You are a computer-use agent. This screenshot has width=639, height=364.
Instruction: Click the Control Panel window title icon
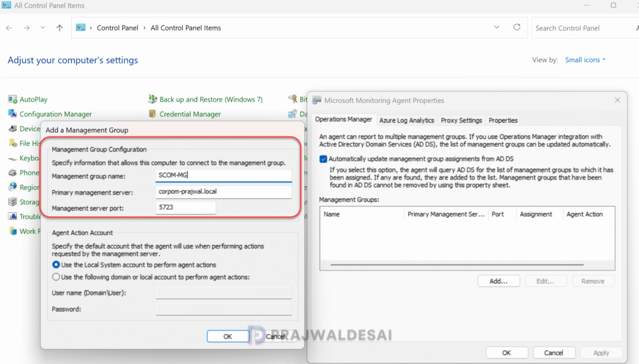[6, 5]
